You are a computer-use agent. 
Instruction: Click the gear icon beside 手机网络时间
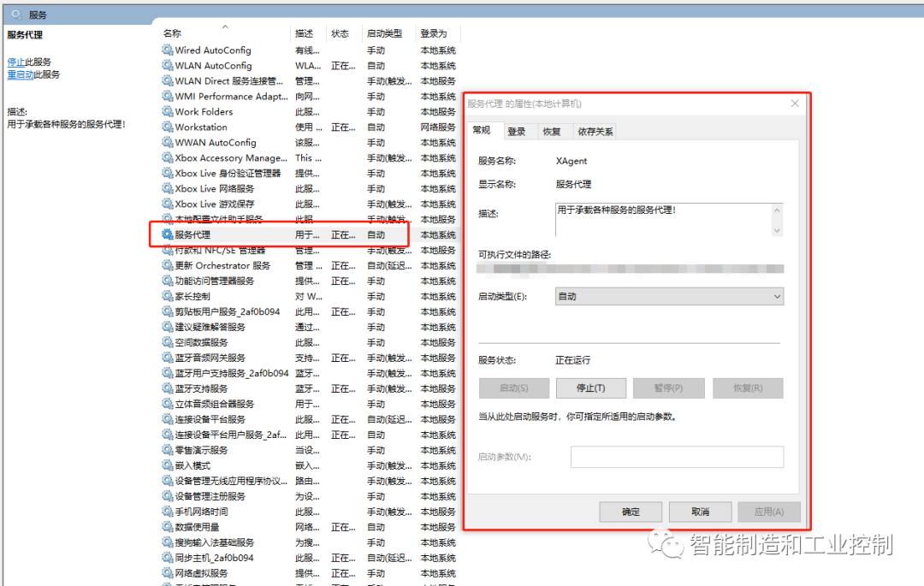[x=167, y=512]
